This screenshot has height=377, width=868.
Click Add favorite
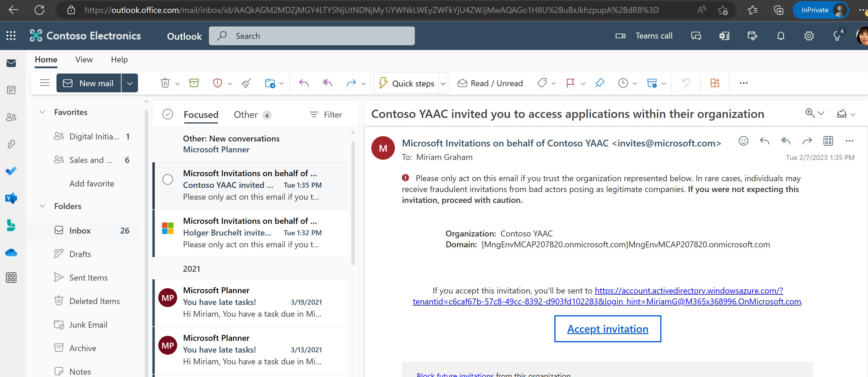pos(92,183)
